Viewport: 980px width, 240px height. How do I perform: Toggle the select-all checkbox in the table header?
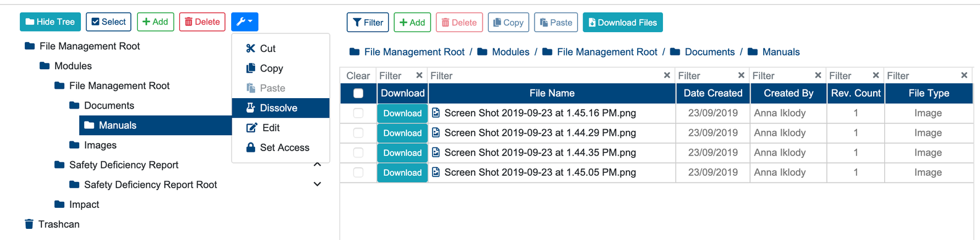(358, 93)
